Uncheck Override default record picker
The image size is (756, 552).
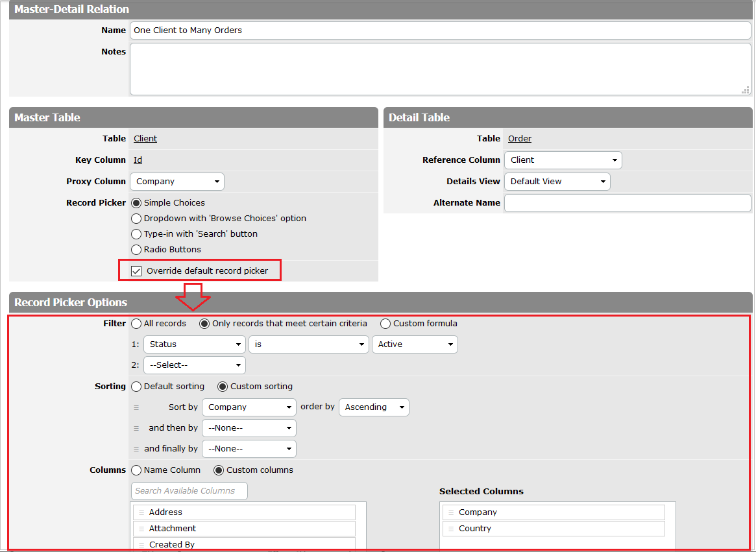click(136, 271)
